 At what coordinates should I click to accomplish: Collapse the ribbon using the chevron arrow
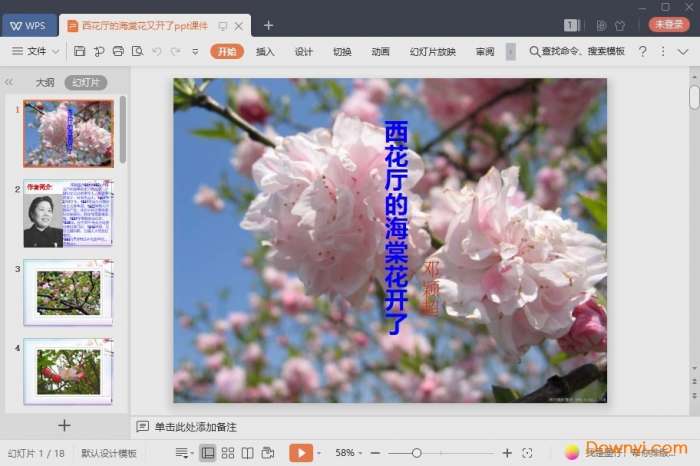[x=682, y=51]
